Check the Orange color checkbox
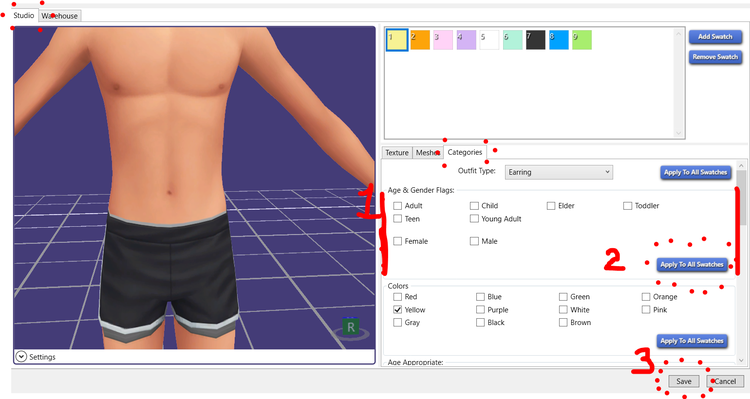This screenshot has width=750, height=399. click(646, 297)
